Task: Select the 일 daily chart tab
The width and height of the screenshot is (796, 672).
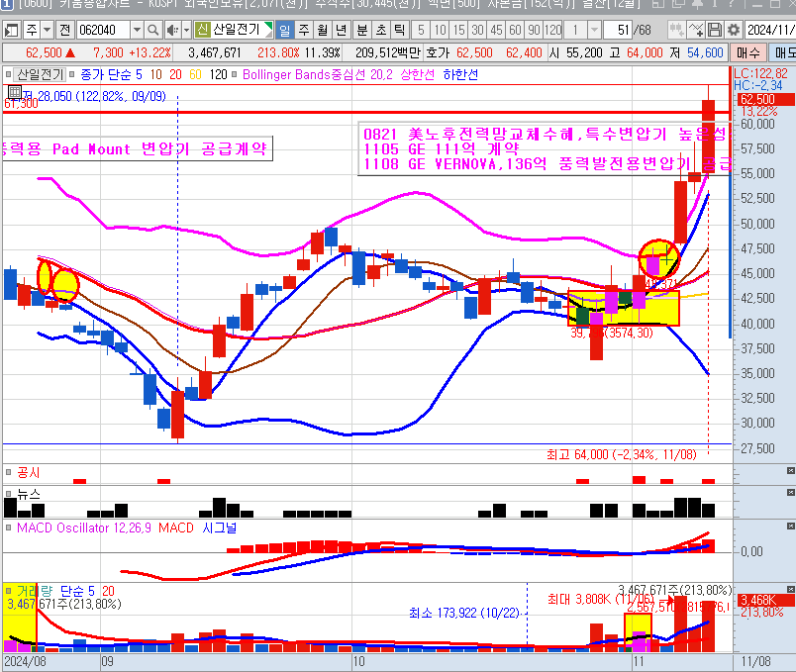Action: (x=285, y=30)
